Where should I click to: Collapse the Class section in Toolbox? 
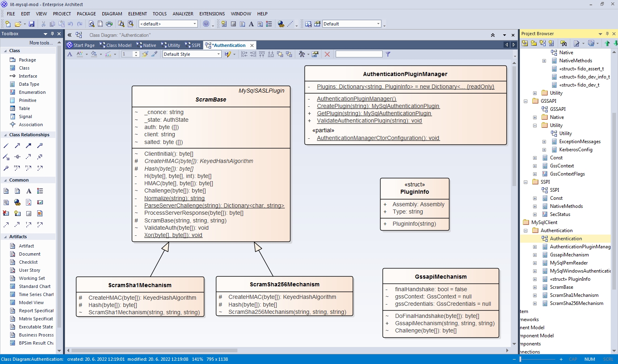(5, 51)
